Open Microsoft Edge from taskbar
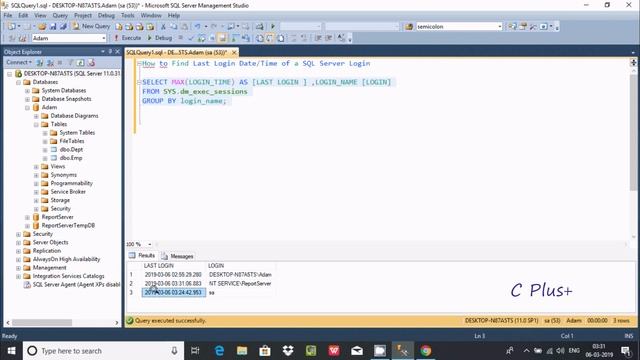640x360 pixels. click(x=219, y=351)
